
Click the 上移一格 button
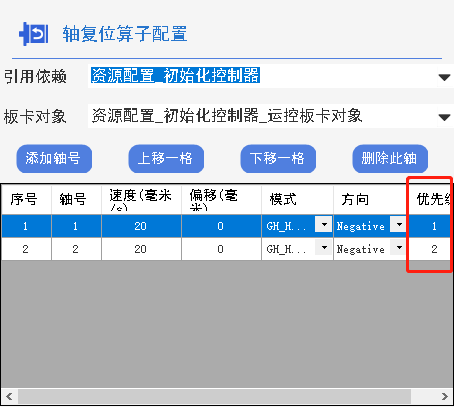click(166, 159)
